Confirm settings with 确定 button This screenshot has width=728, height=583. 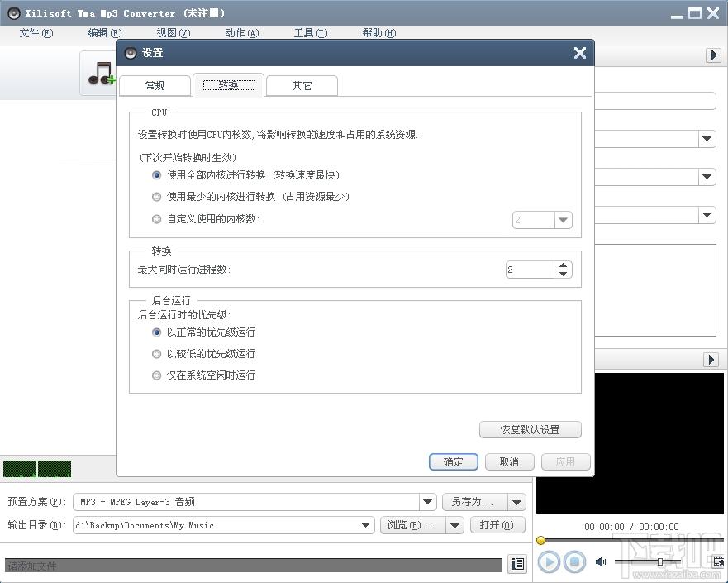(454, 462)
